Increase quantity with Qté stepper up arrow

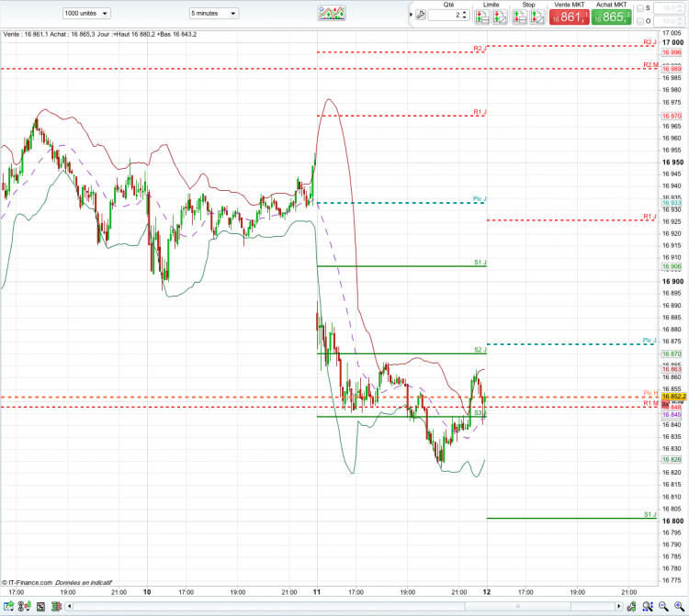click(x=465, y=13)
